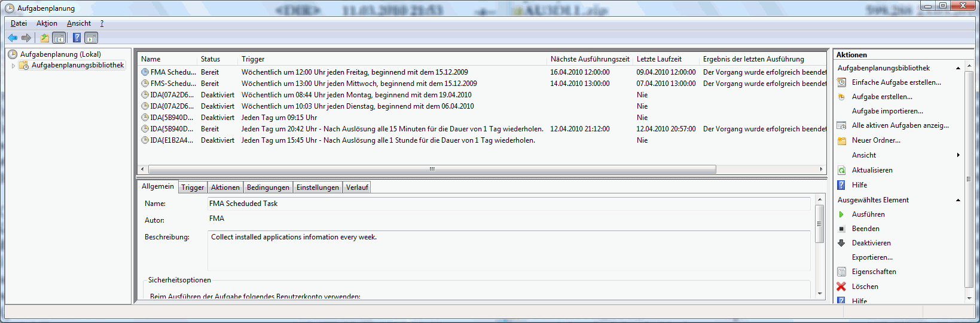Click the Deaktivieren down-arrow icon
The height and width of the screenshot is (323, 980).
(841, 243)
